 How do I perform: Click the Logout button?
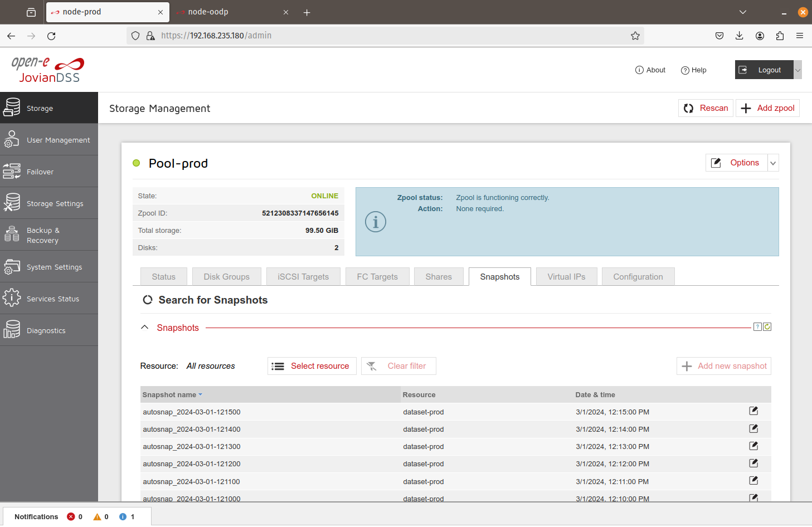pyautogui.click(x=764, y=70)
